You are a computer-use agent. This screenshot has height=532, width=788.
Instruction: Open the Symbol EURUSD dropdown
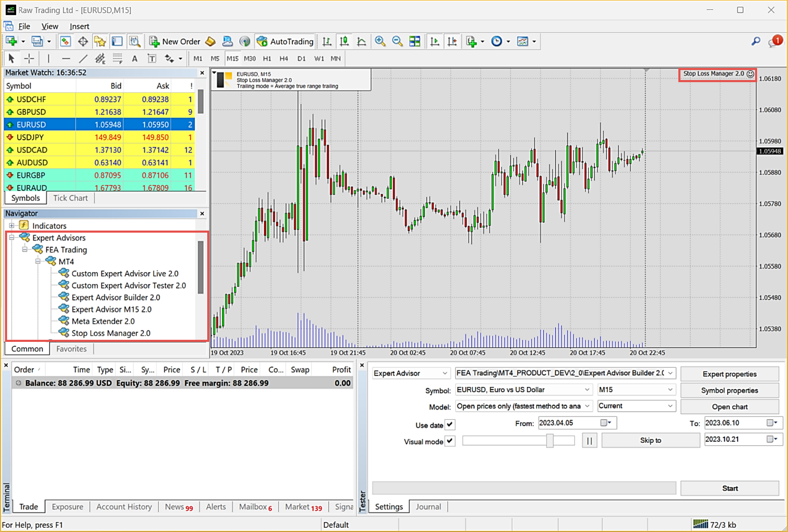524,389
